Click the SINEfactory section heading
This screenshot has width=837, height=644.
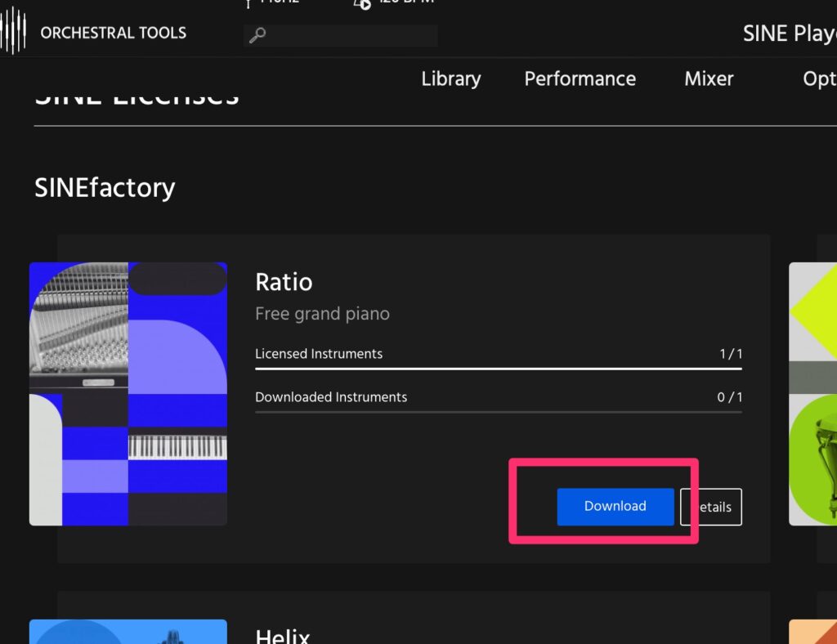(105, 188)
